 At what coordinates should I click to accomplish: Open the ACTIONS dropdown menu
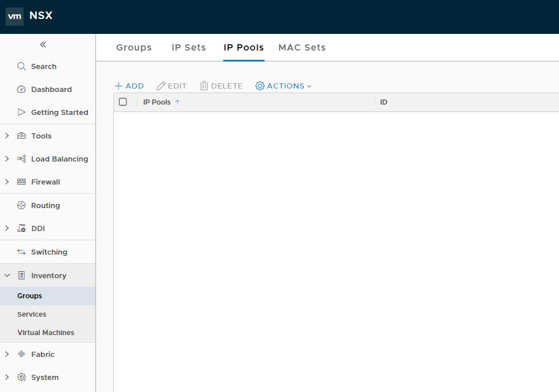[x=283, y=86]
